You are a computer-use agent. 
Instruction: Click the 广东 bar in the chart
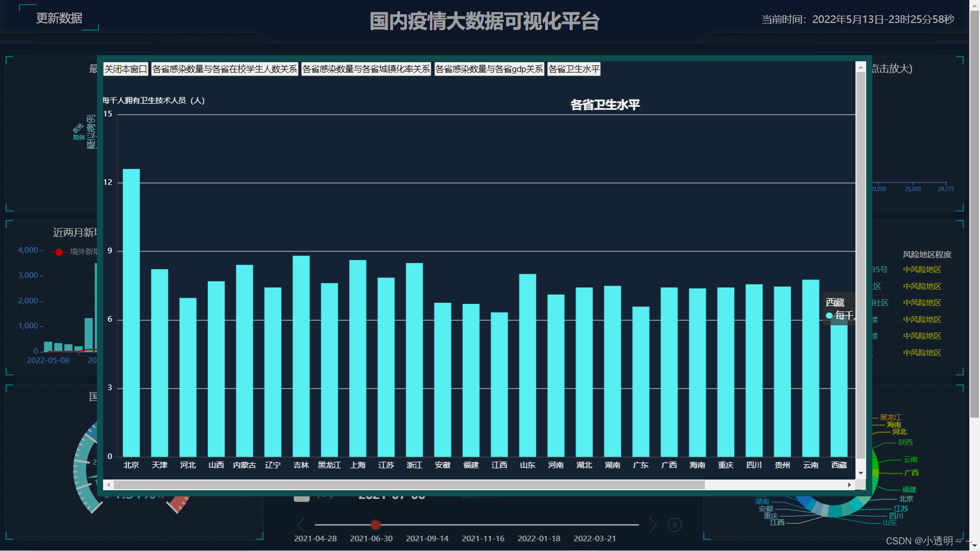(x=641, y=381)
